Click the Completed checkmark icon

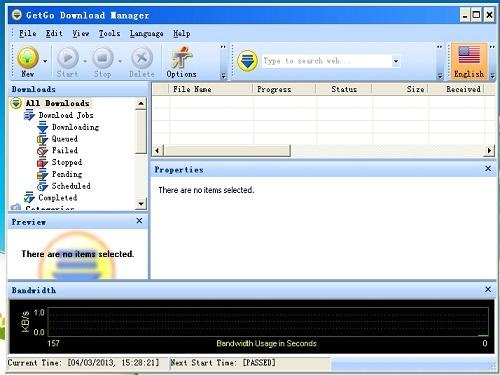[x=29, y=198]
